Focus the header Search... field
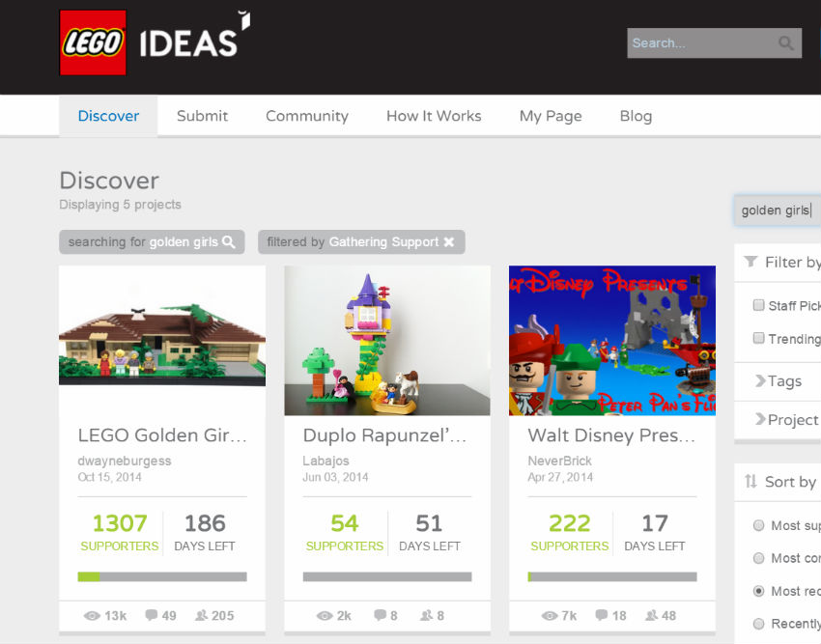The image size is (821, 644). click(x=714, y=42)
